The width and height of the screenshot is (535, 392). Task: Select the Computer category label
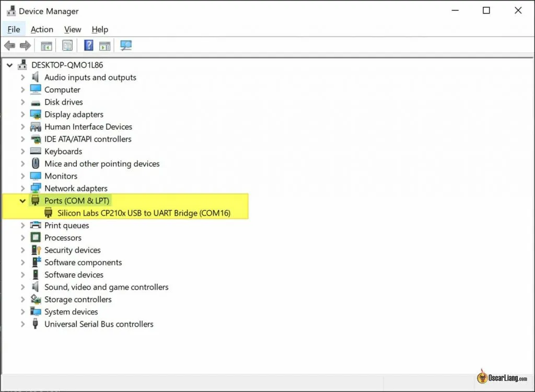(x=63, y=90)
